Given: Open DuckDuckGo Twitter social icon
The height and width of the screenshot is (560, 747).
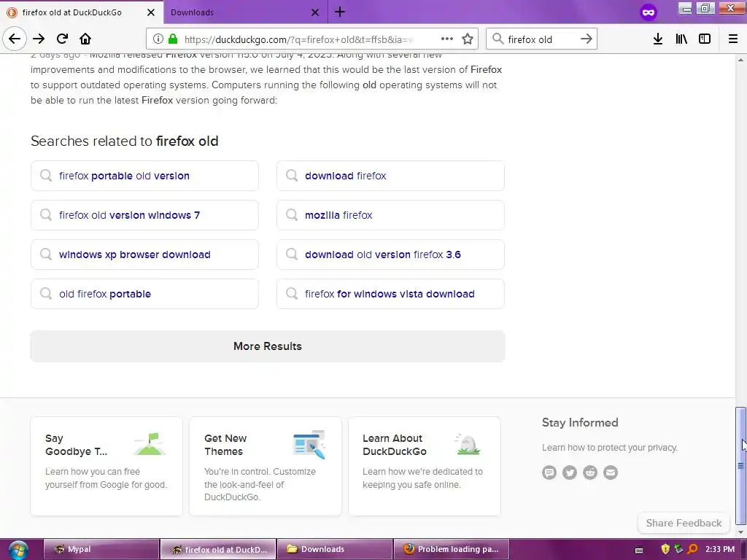Looking at the screenshot, I should [569, 472].
